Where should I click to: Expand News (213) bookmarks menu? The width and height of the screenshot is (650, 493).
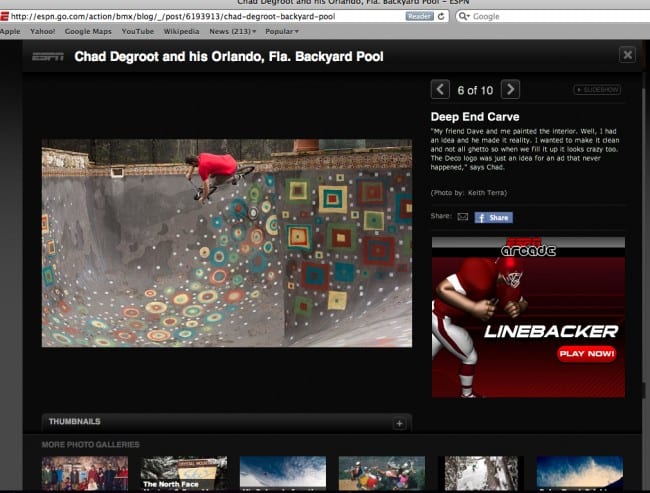pos(233,31)
